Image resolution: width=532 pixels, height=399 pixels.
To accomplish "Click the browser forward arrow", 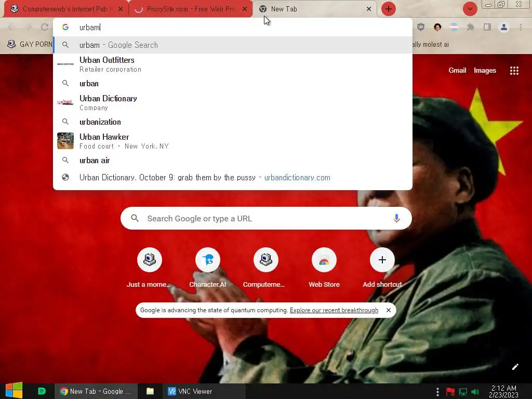I will click(28, 27).
